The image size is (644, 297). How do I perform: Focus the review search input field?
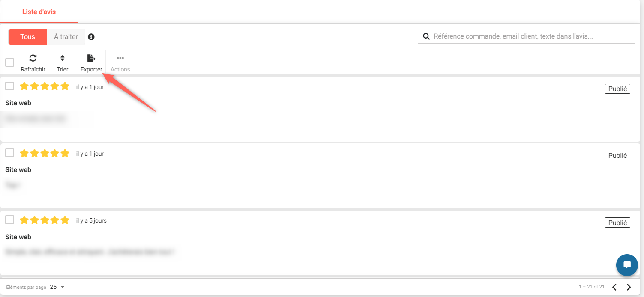tap(531, 36)
